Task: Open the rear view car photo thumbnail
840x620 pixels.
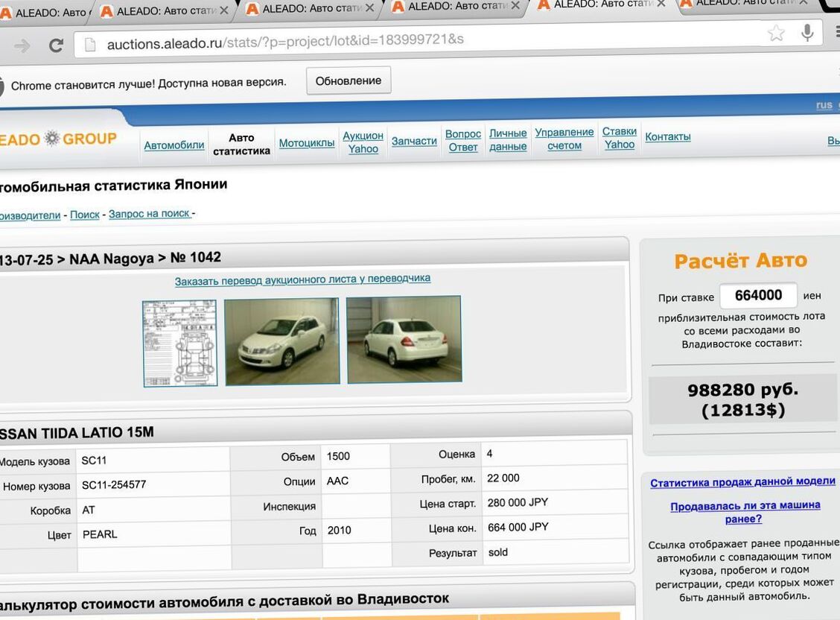Action: 404,339
